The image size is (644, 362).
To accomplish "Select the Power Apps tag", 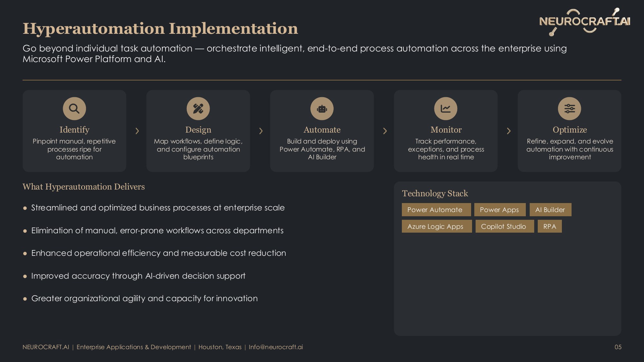I will [500, 210].
